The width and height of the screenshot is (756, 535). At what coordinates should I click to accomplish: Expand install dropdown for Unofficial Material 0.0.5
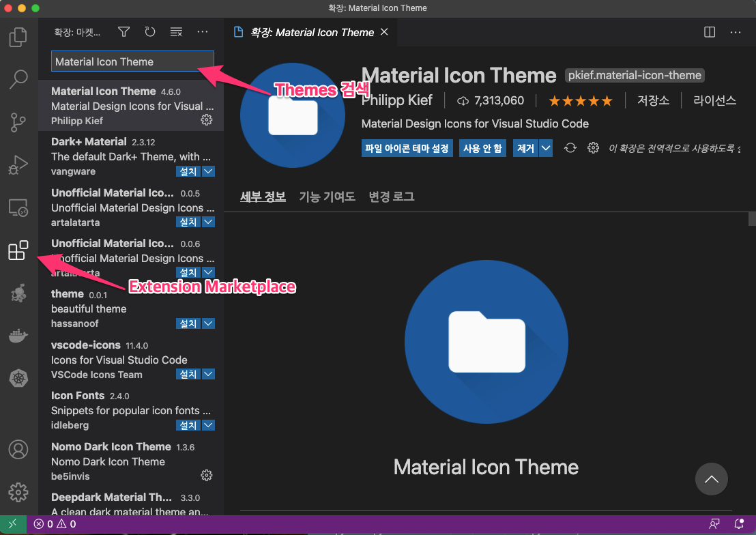208,222
